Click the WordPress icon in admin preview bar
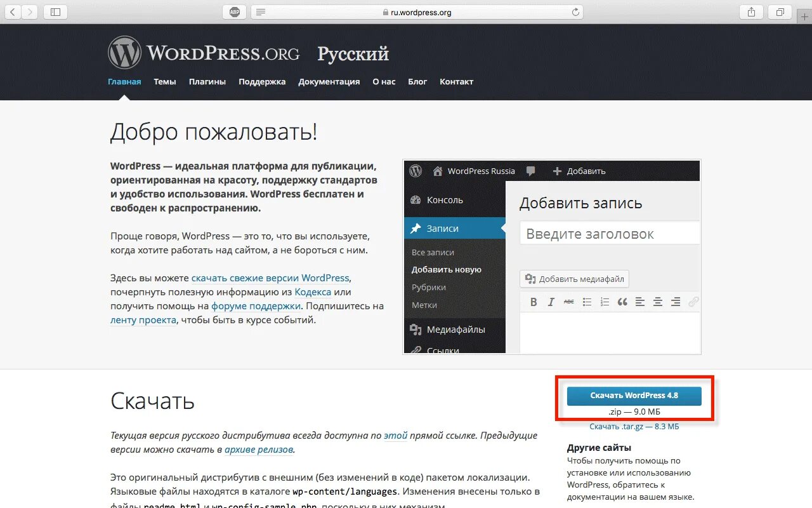The height and width of the screenshot is (508, 812). (x=416, y=171)
